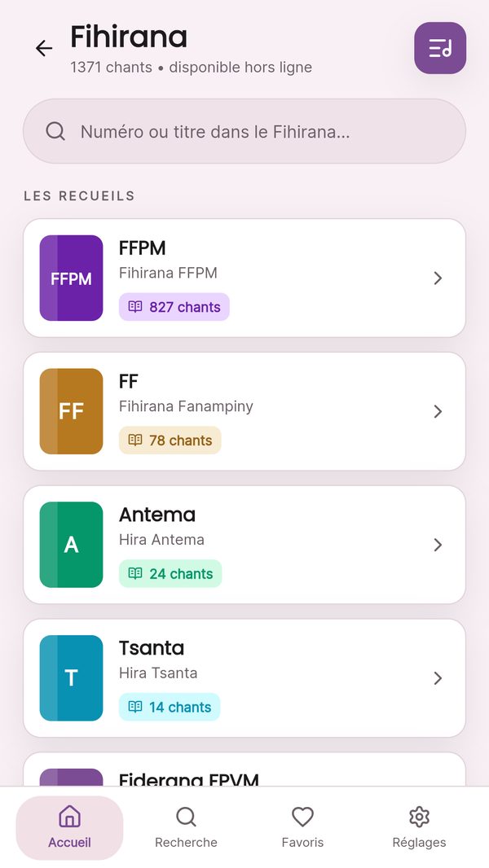Open Antema via its chevron arrow
489x868 pixels.
tap(438, 545)
